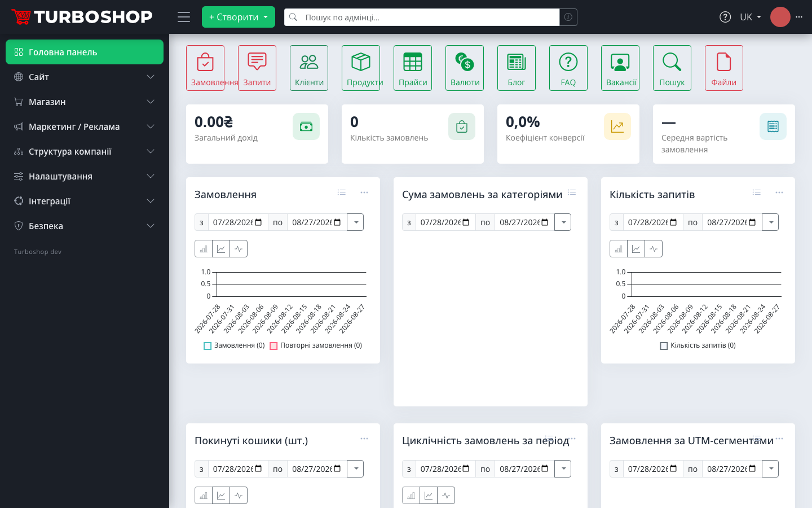Open the Блог shortcut tile
Screen dimensions: 812x508
coord(517,68)
